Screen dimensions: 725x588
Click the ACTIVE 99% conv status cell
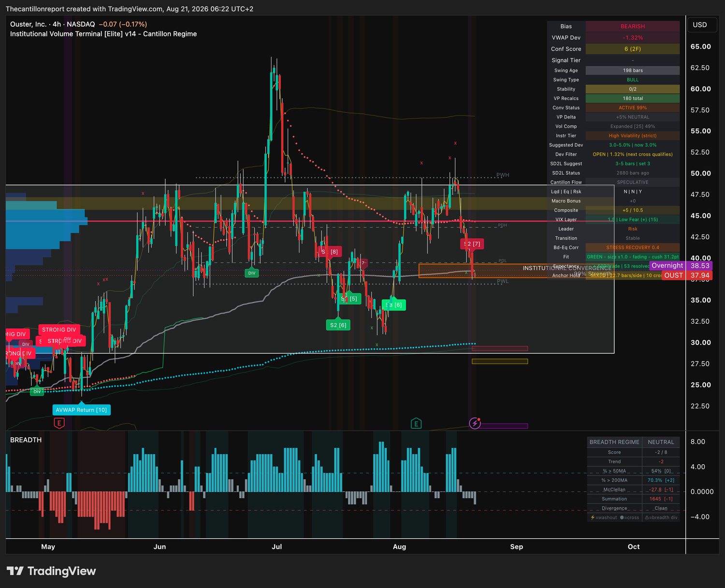point(633,108)
